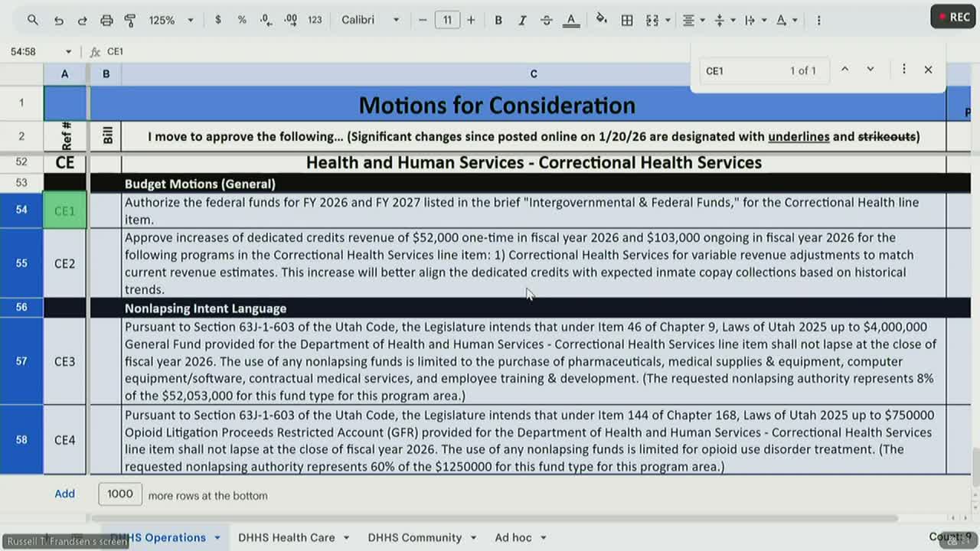The width and height of the screenshot is (980, 551).
Task: Open the horizontal align dropdown
Action: coord(693,20)
